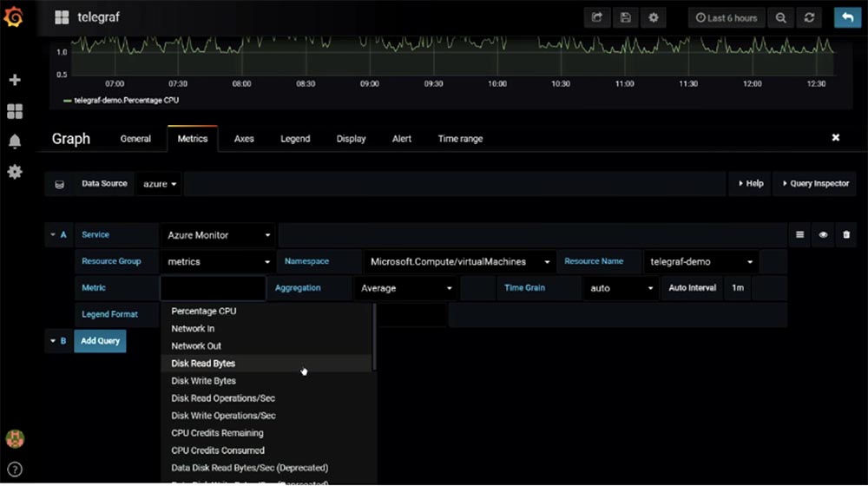Open the Dashboards icon in the sidebar
Viewport: 868px width, 486px height.
(15, 111)
